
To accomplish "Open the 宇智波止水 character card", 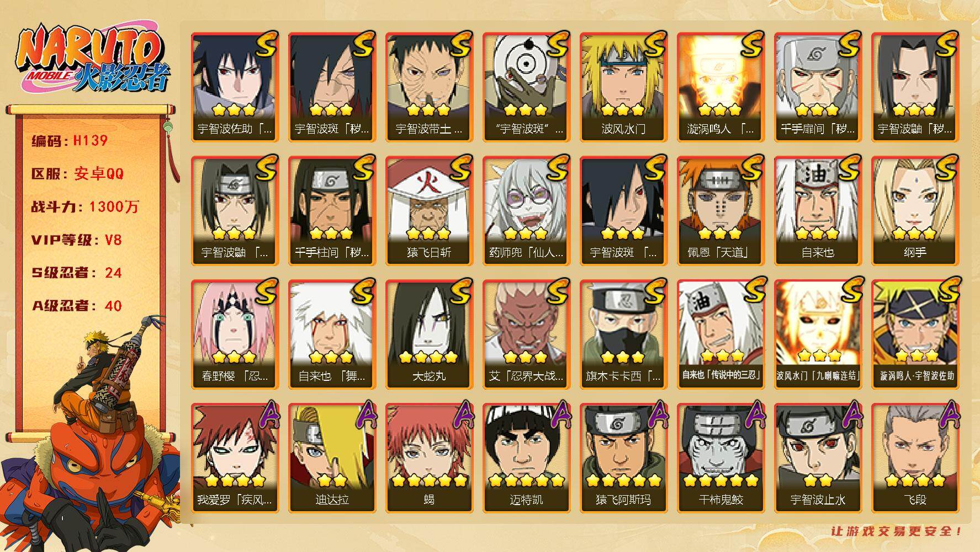I will 818,458.
